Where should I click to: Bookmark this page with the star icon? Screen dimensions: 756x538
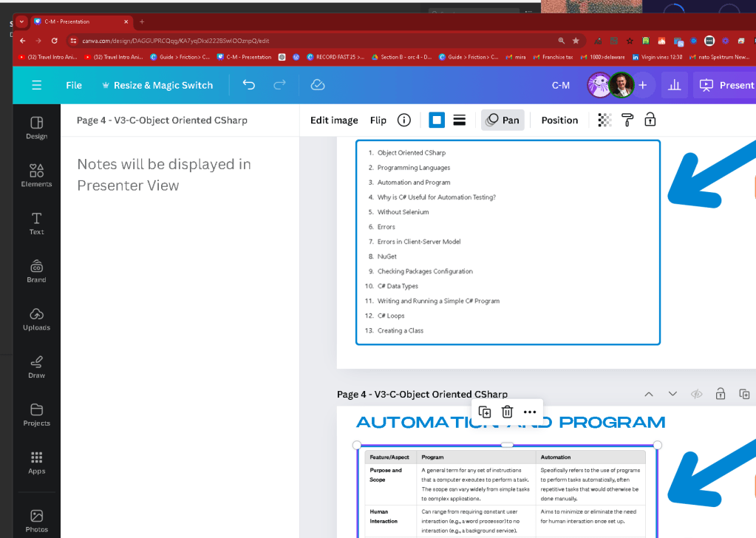[x=576, y=41]
